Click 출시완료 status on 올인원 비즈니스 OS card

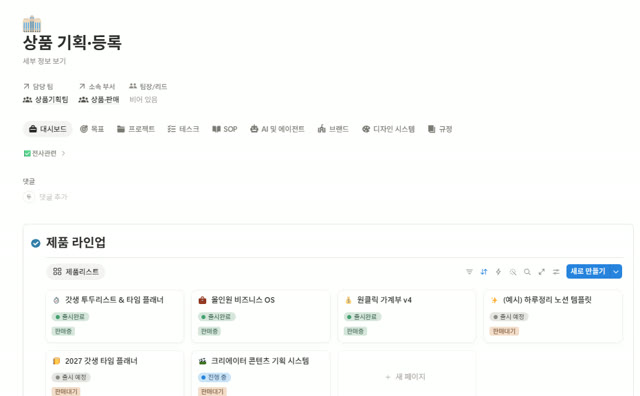pyautogui.click(x=217, y=317)
